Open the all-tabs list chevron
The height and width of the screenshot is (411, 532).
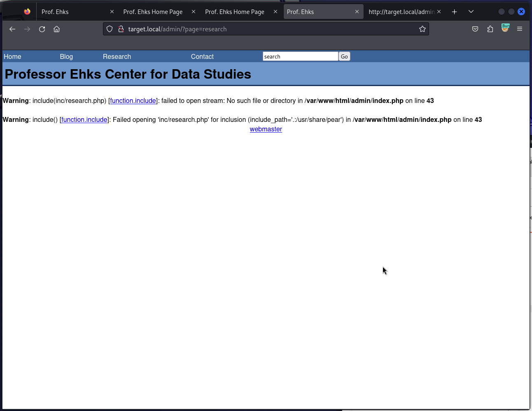click(471, 12)
